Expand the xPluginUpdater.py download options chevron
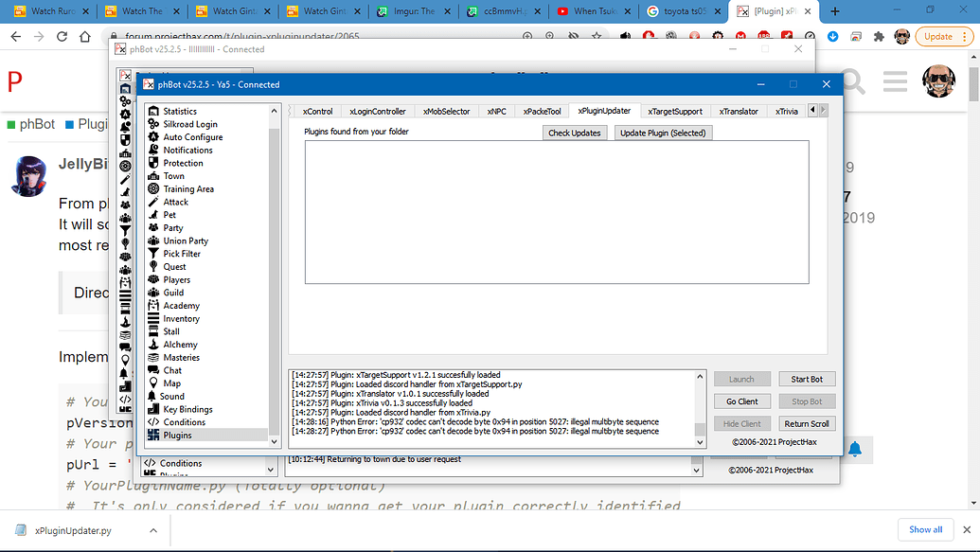Screen dimensions: 980x552 click(151, 529)
